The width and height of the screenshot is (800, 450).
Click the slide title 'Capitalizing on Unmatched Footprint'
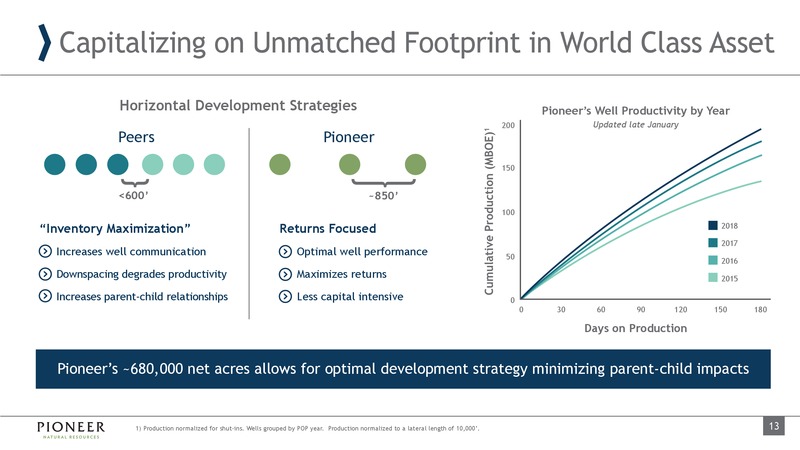tap(417, 42)
